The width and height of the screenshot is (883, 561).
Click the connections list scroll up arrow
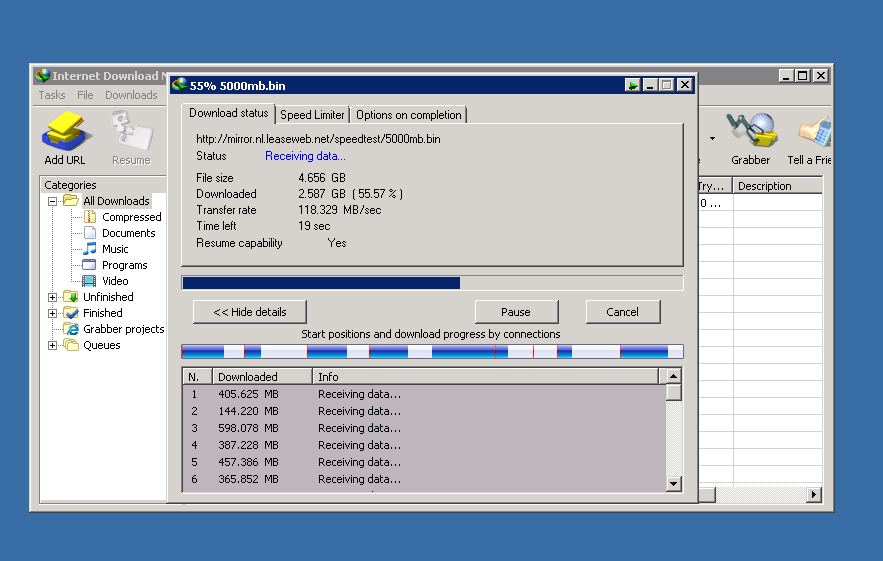[674, 376]
